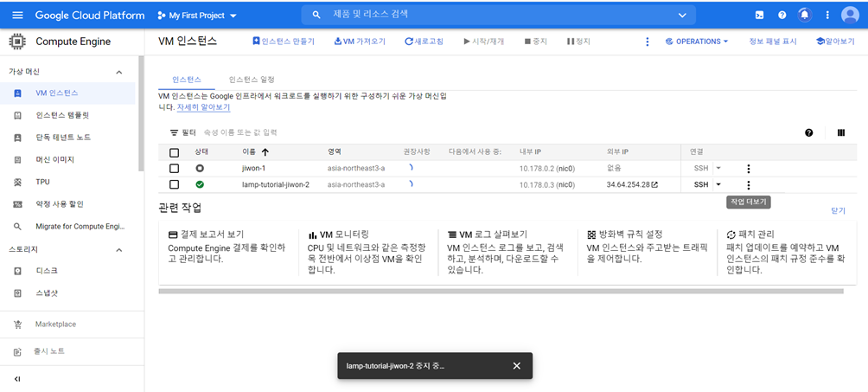Switch to the 인스턴스 tab
This screenshot has height=392, width=868.
pos(187,80)
